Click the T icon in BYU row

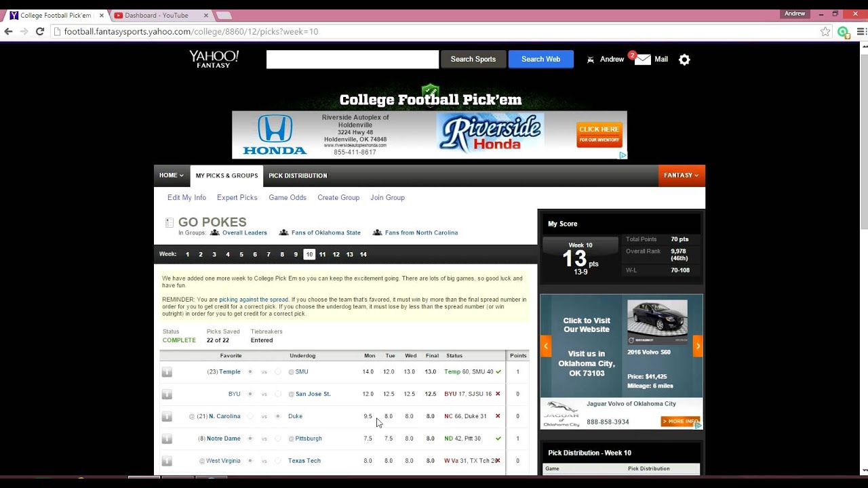(167, 394)
